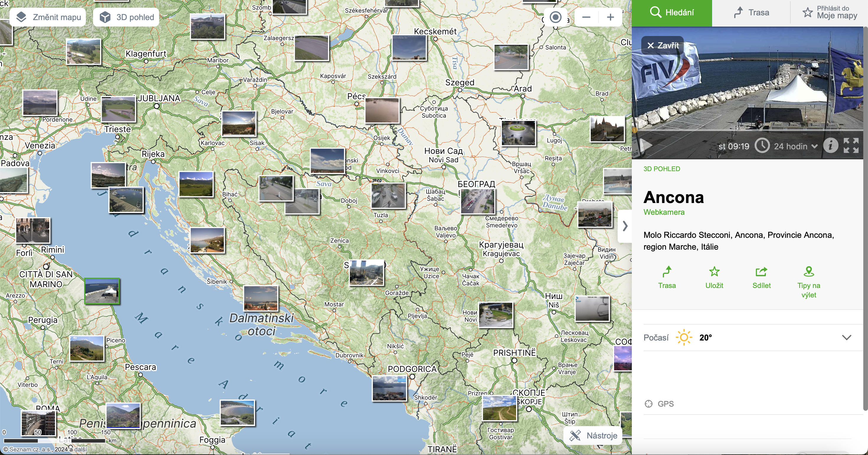Click the Sdílet share icon
868x455 pixels.
pyautogui.click(x=761, y=271)
